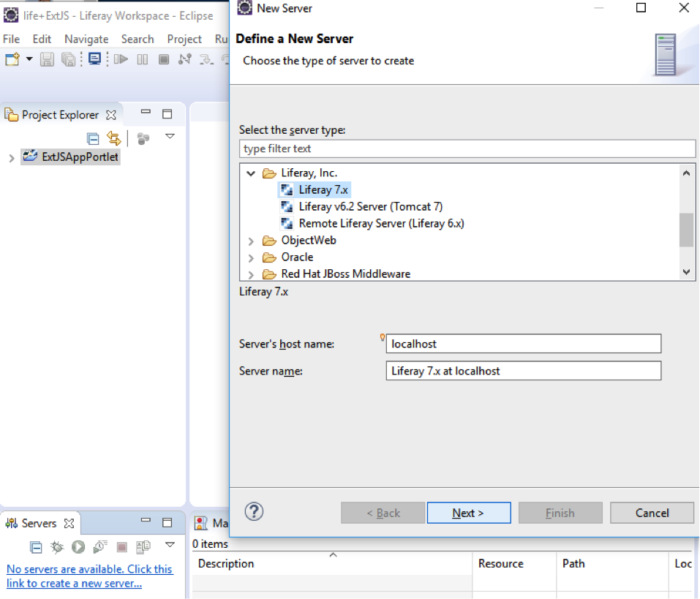
Task: Maximize the Project Explorer panel
Action: (x=167, y=114)
